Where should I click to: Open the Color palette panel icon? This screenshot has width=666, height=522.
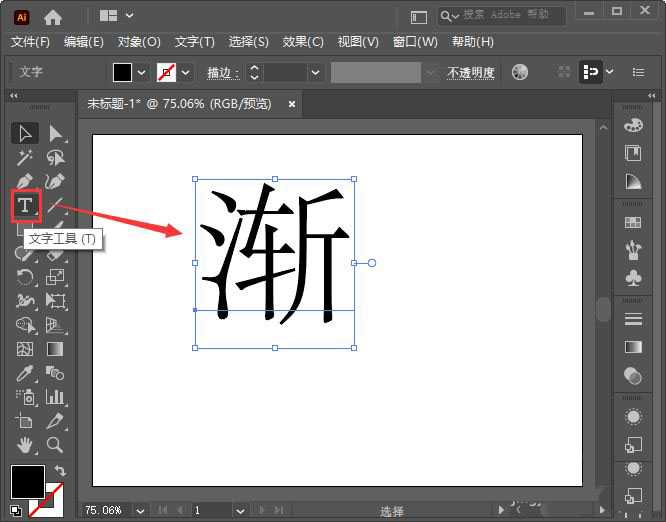[632, 125]
